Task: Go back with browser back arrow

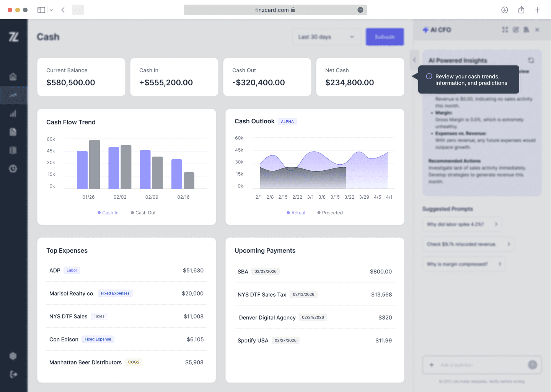Action: [63, 10]
